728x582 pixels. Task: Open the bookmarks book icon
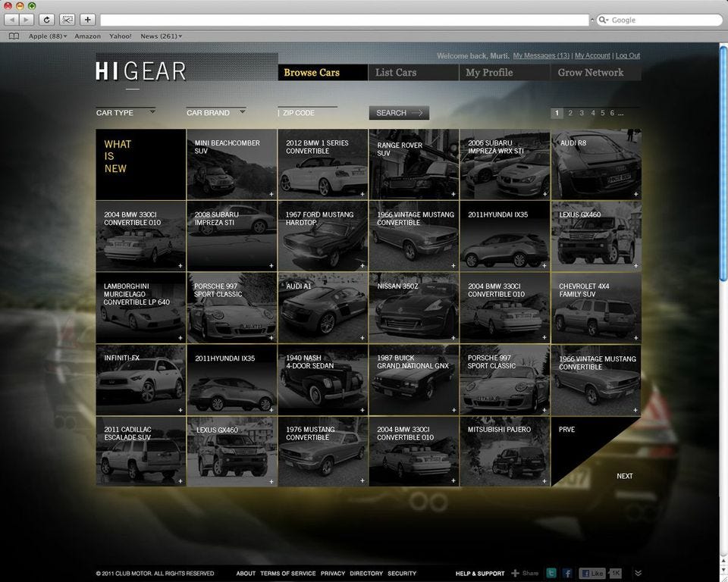14,36
